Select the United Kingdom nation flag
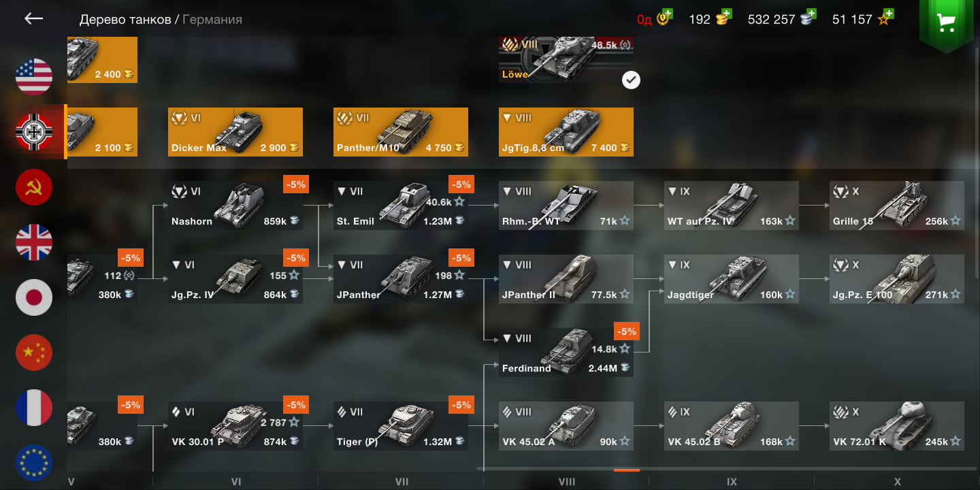The height and width of the screenshot is (490, 980). click(x=34, y=242)
